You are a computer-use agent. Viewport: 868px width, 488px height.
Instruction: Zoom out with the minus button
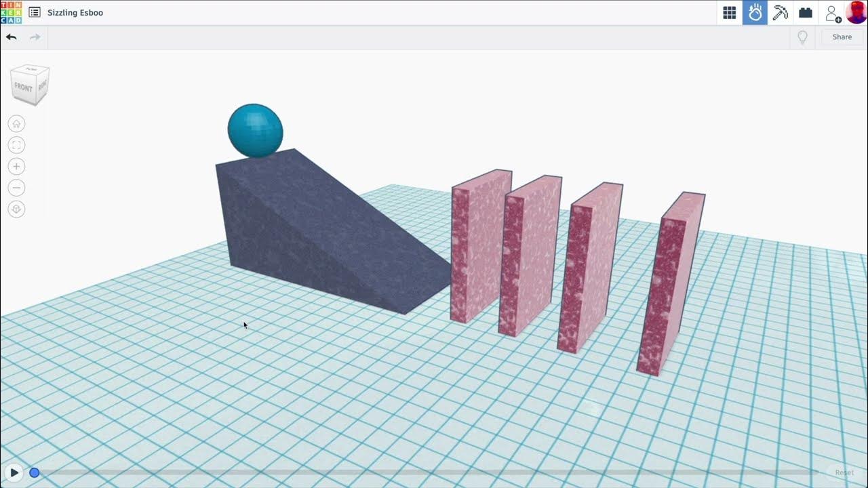[x=17, y=188]
